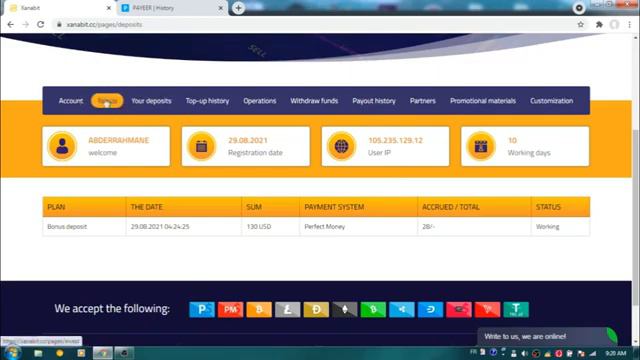Screen dimensions: 640x360
Task: Click the dark Ethereum payment icon
Action: coord(344,309)
